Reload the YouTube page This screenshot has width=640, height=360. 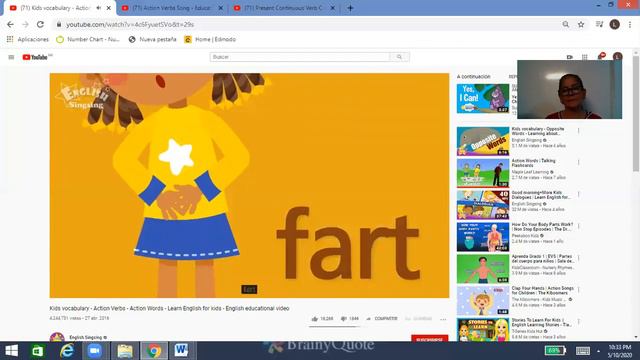40,24
